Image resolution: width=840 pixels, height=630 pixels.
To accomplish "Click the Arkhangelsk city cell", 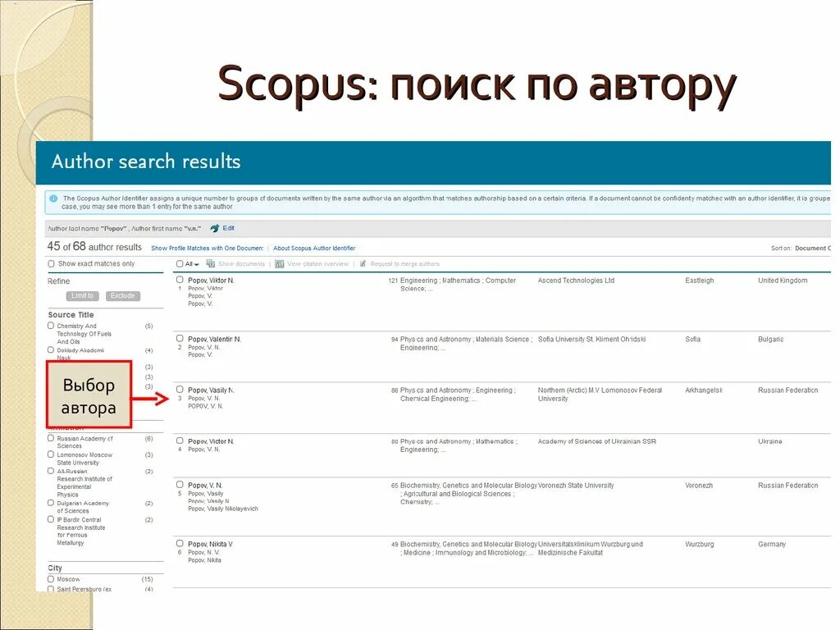I will tap(703, 390).
